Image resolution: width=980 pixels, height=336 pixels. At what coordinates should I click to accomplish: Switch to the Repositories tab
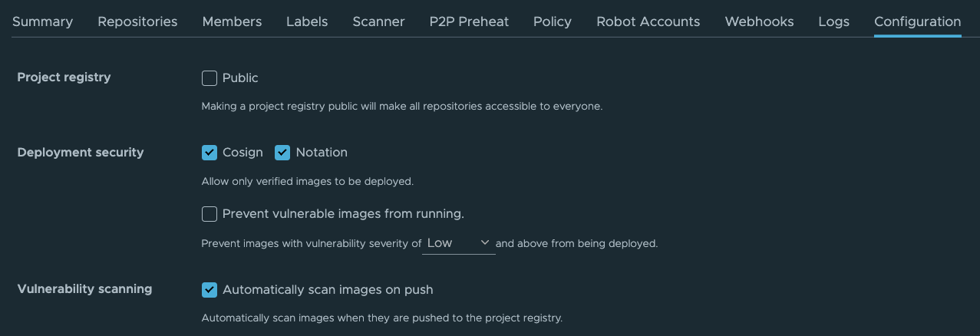137,21
